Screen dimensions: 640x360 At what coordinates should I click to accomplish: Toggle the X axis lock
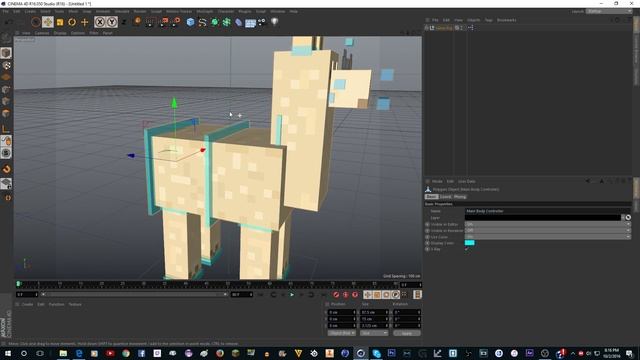coord(100,22)
